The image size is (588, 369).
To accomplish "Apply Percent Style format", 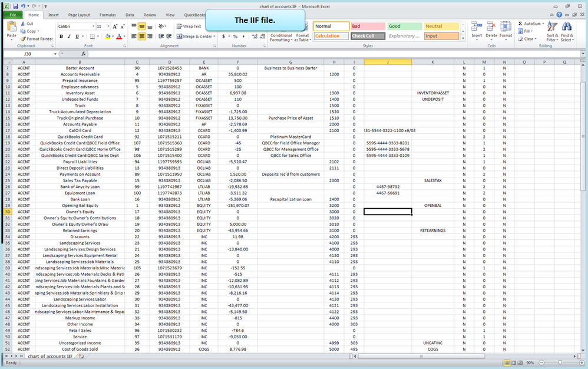I will (x=236, y=37).
